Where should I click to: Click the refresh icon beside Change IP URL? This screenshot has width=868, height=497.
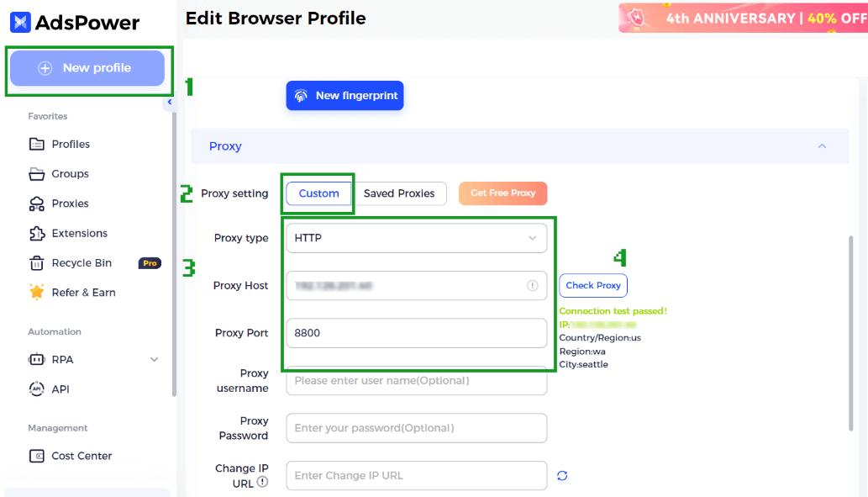(x=562, y=476)
